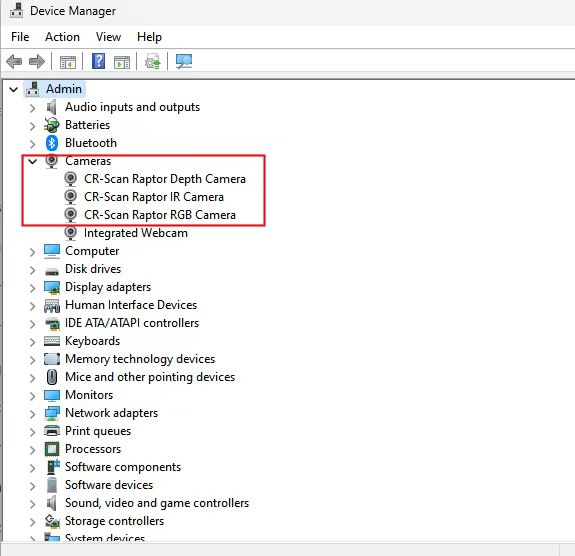Expand the Display adapters category
The height and width of the screenshot is (556, 575).
[33, 288]
